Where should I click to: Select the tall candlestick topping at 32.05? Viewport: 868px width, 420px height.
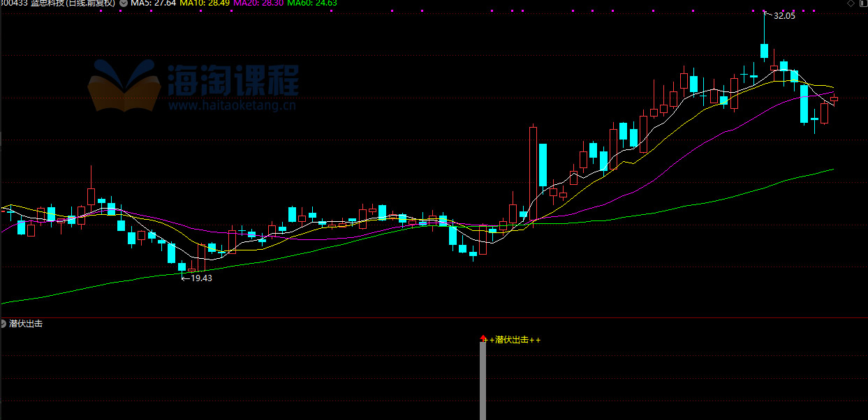point(764,50)
